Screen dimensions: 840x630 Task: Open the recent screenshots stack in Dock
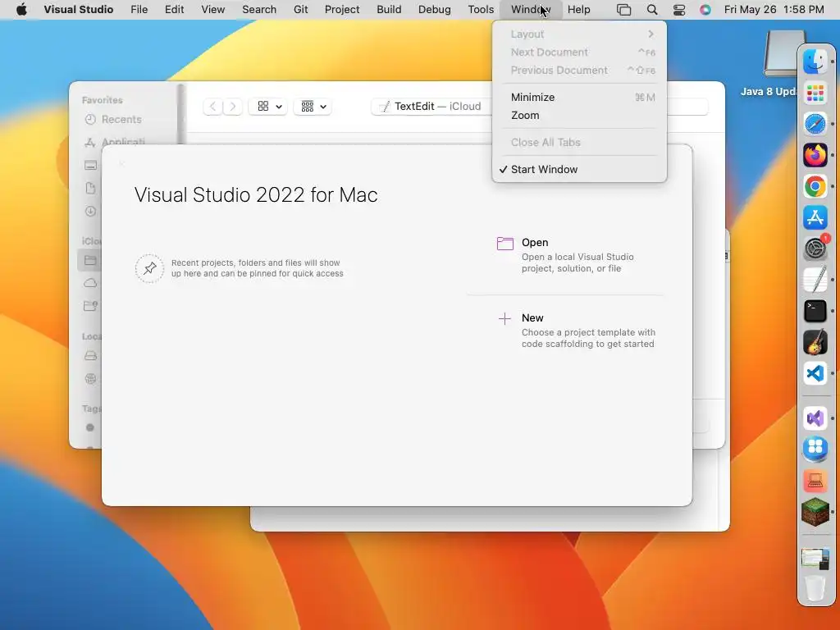[x=815, y=558]
